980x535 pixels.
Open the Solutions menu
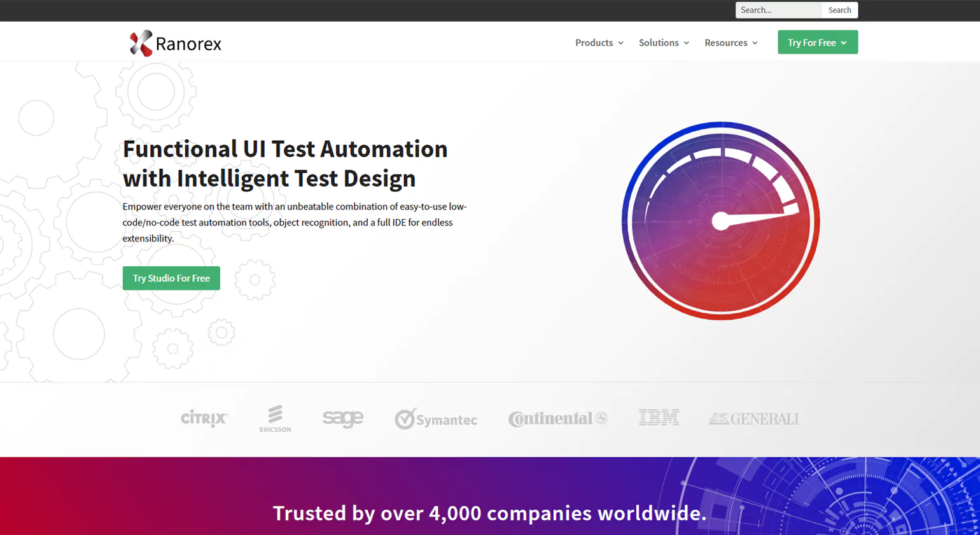(659, 43)
